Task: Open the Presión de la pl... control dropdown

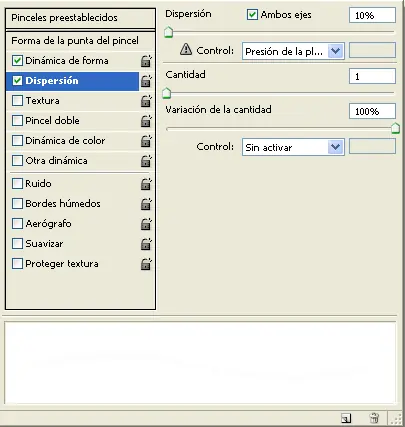Action: 293,51
